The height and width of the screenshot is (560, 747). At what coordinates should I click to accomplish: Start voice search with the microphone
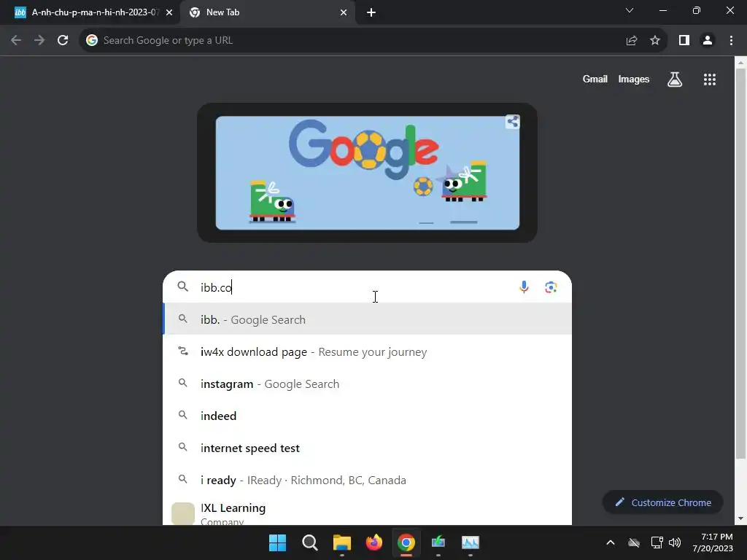click(x=524, y=287)
